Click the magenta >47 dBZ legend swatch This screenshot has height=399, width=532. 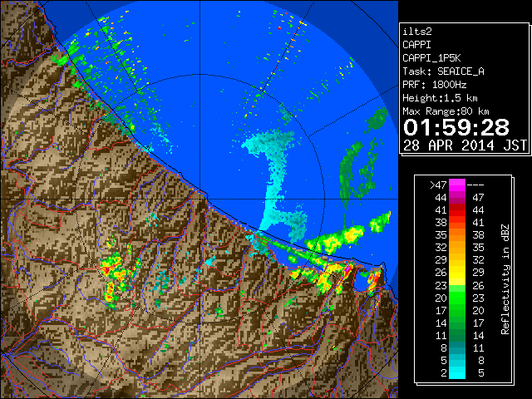click(457, 185)
